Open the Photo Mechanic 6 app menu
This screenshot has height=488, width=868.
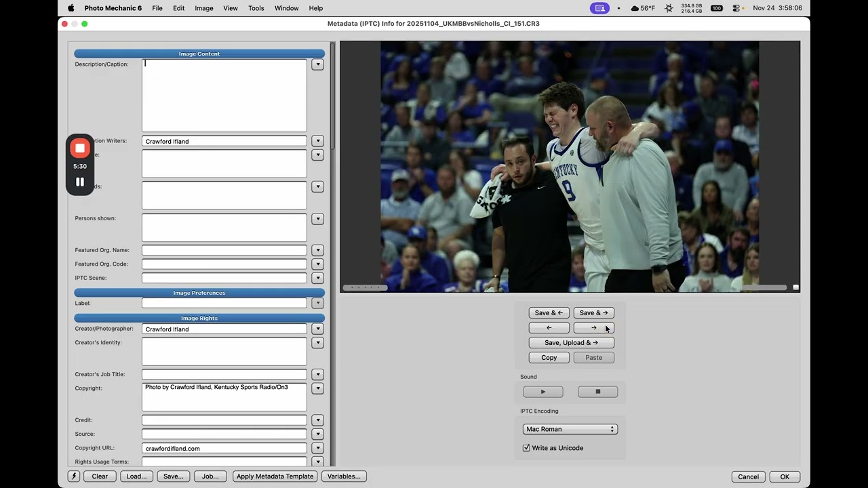pyautogui.click(x=113, y=8)
